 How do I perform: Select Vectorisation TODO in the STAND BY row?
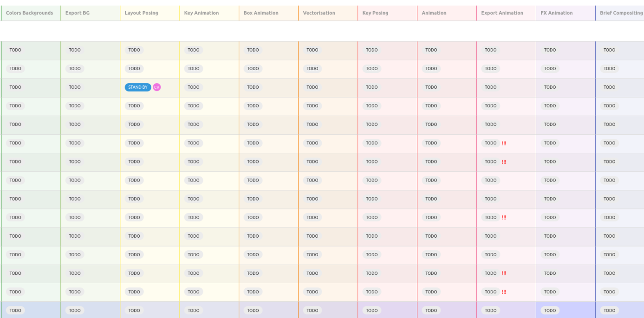tap(312, 87)
